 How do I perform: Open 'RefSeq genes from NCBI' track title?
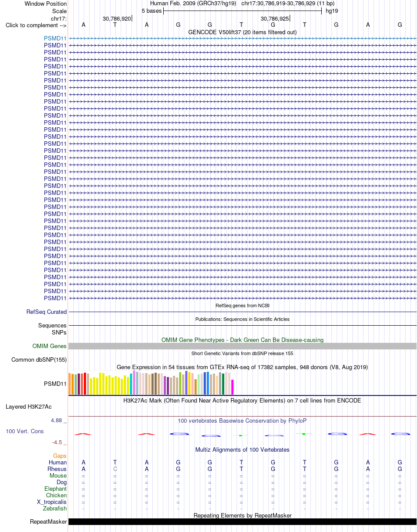[242, 306]
